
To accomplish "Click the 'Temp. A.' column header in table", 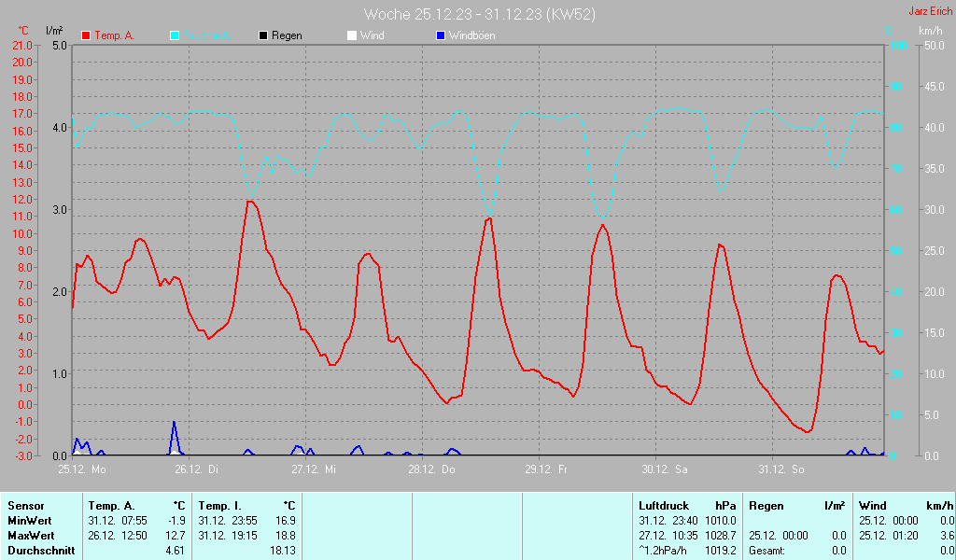I will click(x=112, y=506).
